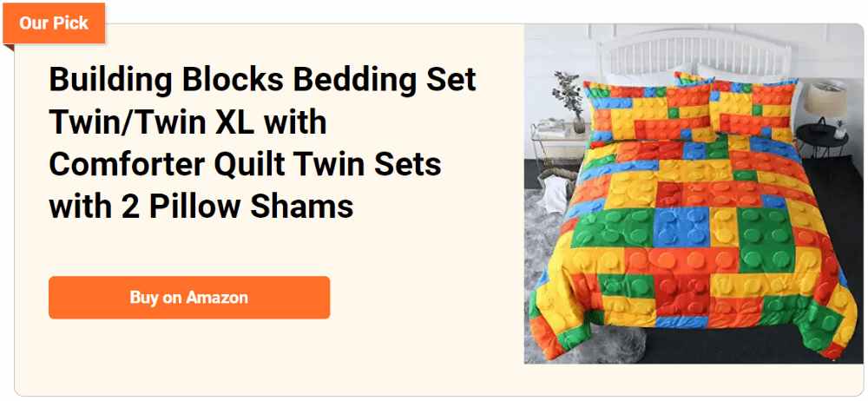
Task: Click the potted plant on glass table
Action: pos(570,102)
